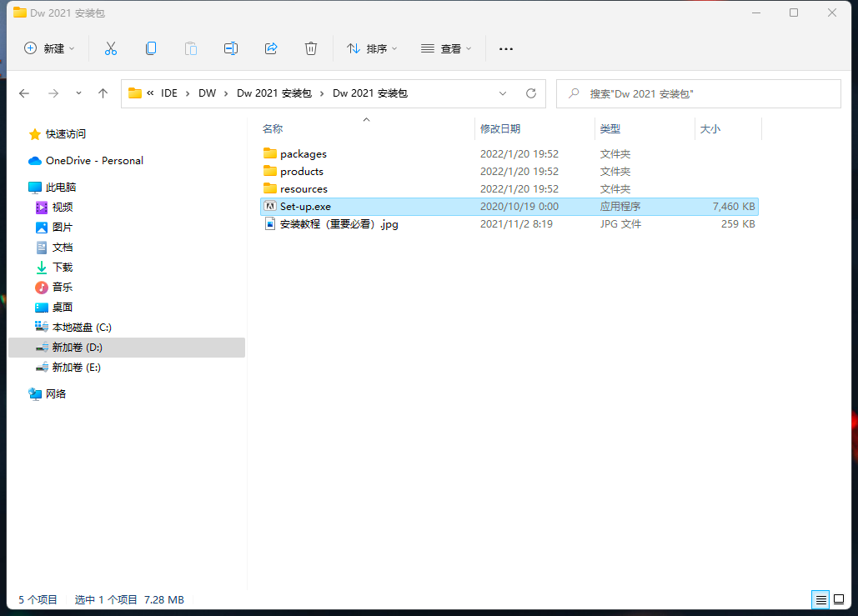The image size is (858, 616).
Task: Switch to large thumbnails view in status bar
Action: tap(839, 600)
